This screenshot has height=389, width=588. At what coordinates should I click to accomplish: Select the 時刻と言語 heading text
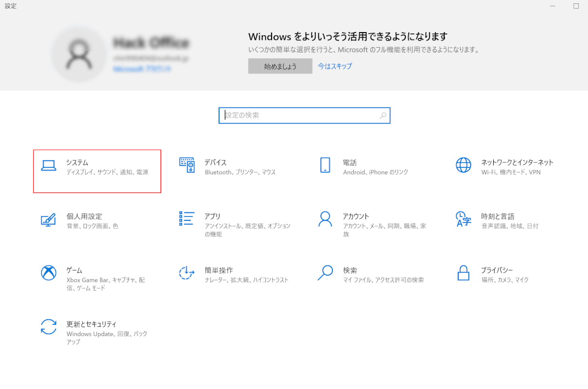498,216
